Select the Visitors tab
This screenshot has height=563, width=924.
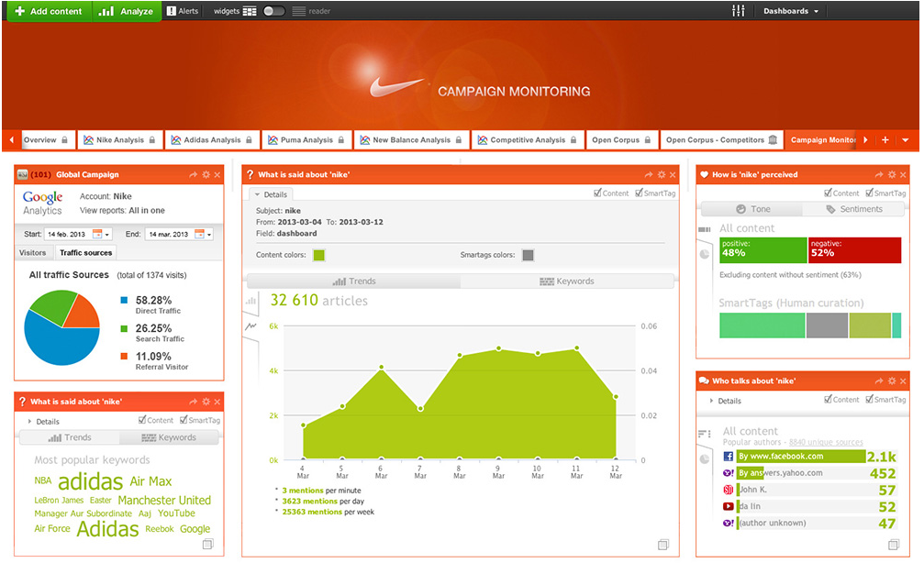[x=32, y=253]
